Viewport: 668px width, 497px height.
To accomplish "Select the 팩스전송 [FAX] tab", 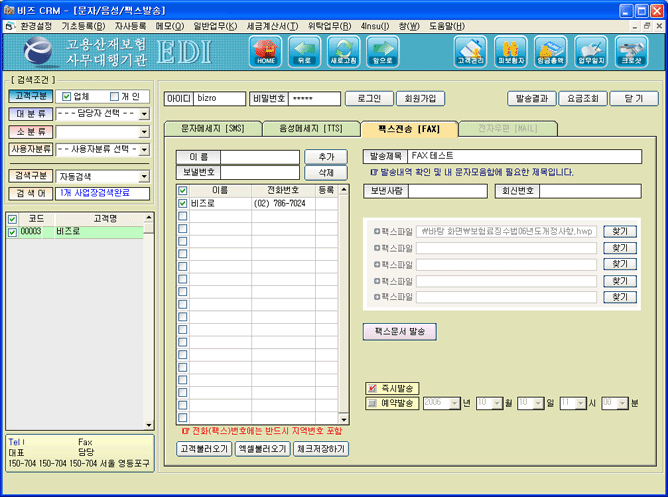I will [x=409, y=129].
